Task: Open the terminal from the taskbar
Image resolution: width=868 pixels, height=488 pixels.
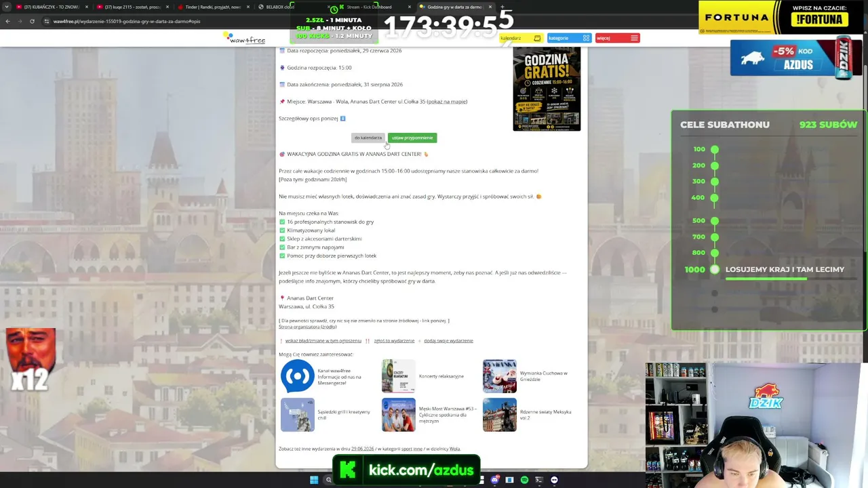Action: pos(539,480)
